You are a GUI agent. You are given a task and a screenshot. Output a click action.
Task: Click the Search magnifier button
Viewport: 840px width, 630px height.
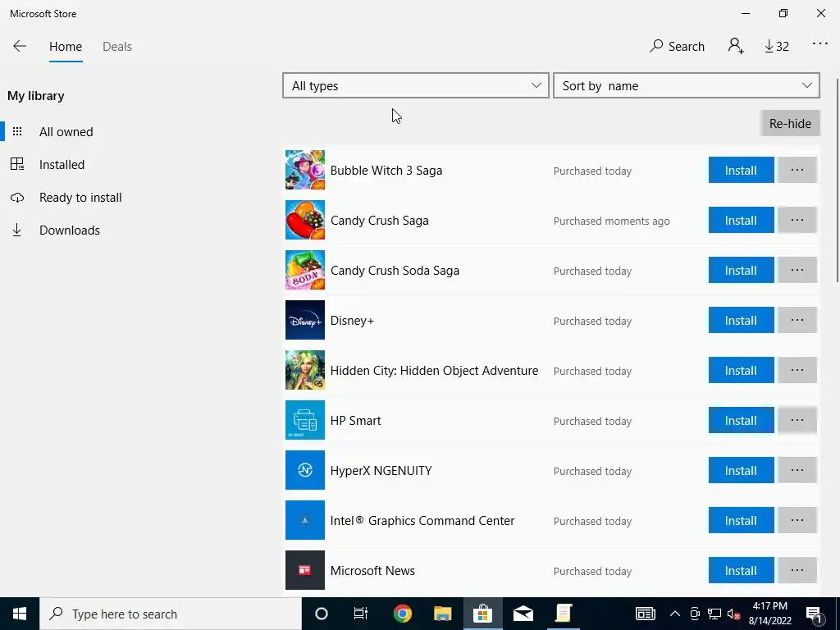(677, 47)
